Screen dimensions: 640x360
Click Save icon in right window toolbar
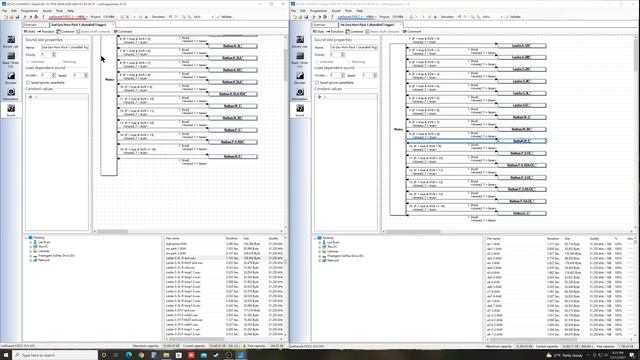point(306,17)
